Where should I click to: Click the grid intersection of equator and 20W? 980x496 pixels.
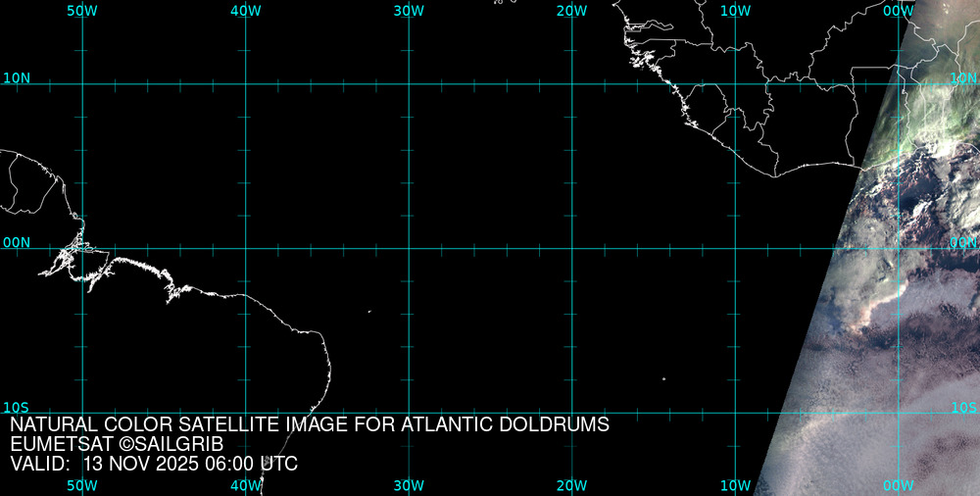point(571,248)
